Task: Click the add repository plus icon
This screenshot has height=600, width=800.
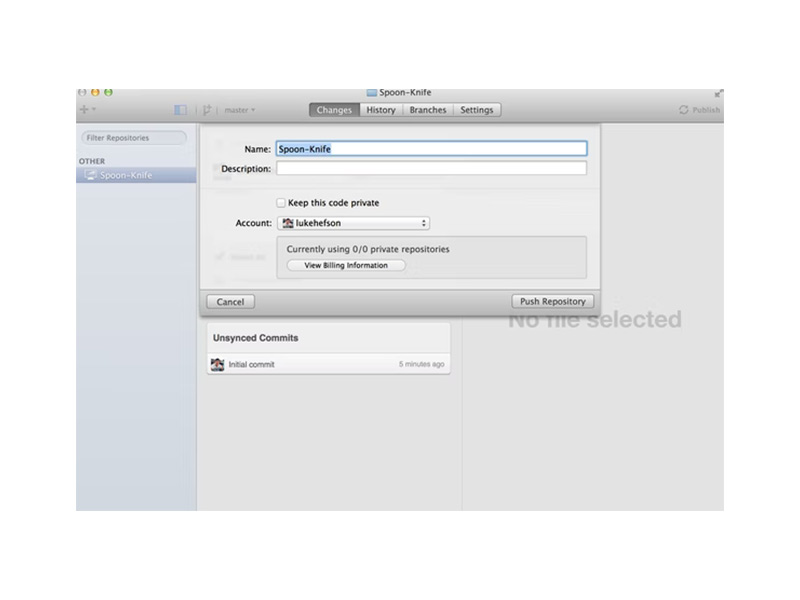Action: [x=85, y=109]
